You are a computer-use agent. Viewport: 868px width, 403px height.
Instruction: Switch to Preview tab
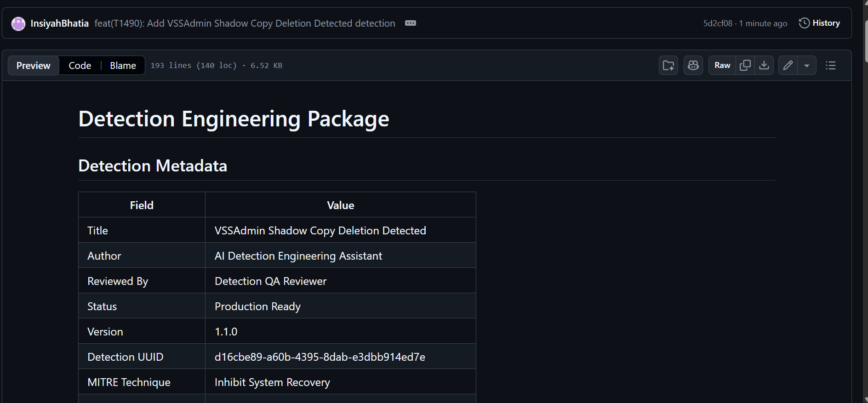coord(34,65)
